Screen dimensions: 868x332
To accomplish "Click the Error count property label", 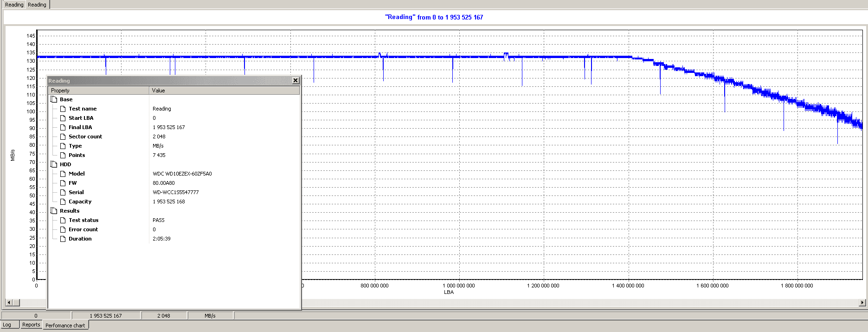I will (x=83, y=229).
